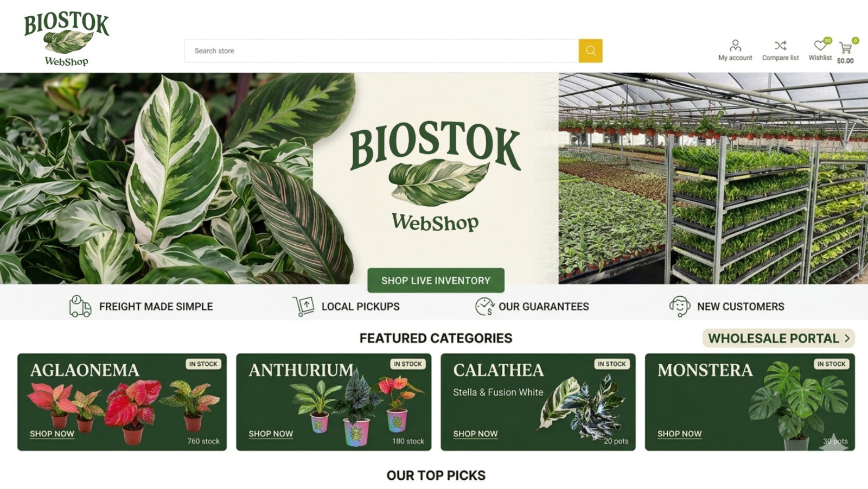Open Our Guarantees section
Image resolution: width=868 pixels, height=489 pixels.
click(x=544, y=307)
